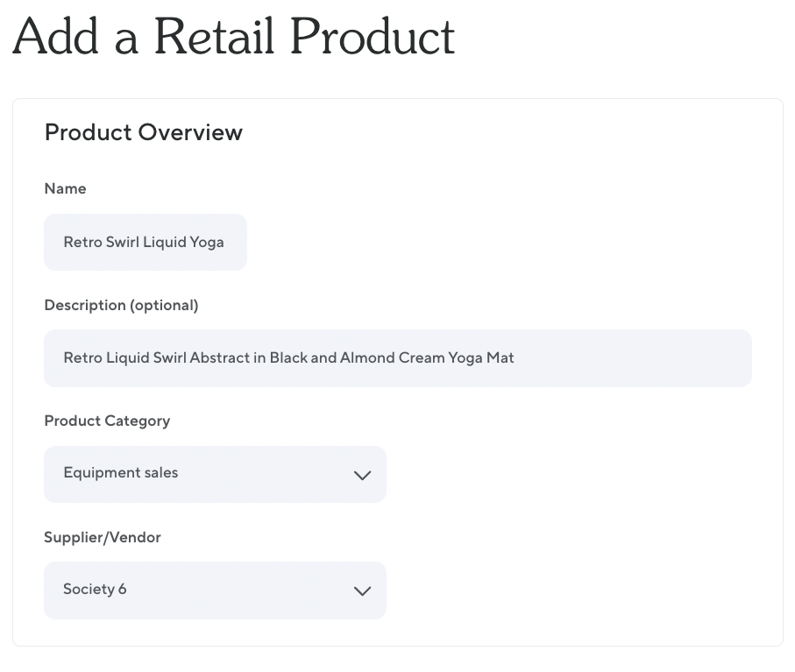Click the "Description (optional)" label
Viewport: 795px width, 672px height.
click(121, 305)
